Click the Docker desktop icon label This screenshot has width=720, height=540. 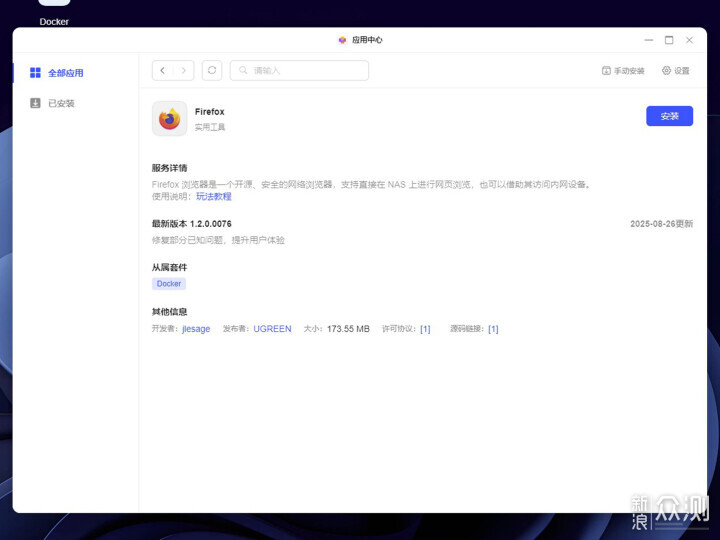[54, 22]
